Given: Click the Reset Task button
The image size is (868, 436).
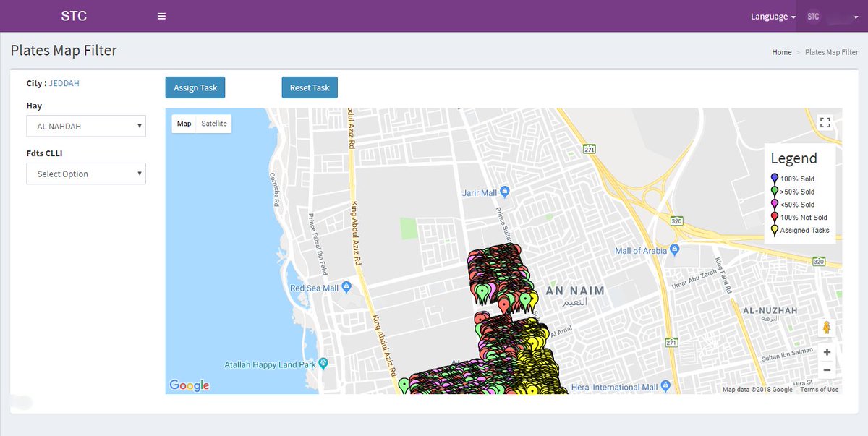Looking at the screenshot, I should click(310, 87).
